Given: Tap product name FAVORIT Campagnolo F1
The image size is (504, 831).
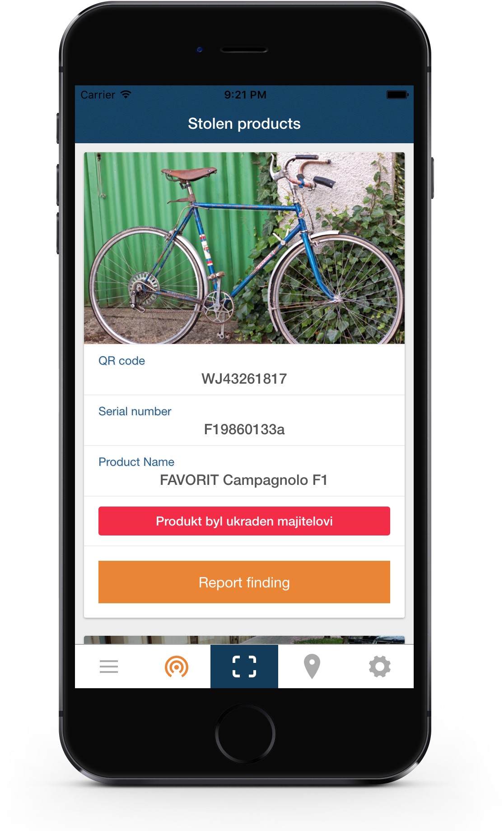Looking at the screenshot, I should click(x=244, y=480).
